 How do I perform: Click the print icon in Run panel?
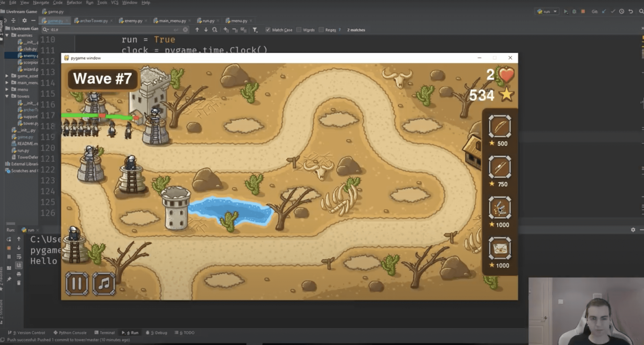pos(19,274)
